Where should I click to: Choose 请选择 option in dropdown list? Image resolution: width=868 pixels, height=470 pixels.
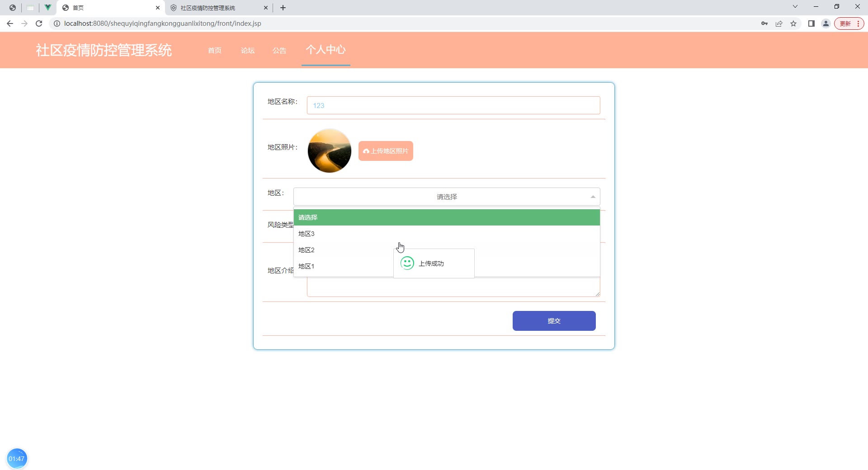pos(447,217)
